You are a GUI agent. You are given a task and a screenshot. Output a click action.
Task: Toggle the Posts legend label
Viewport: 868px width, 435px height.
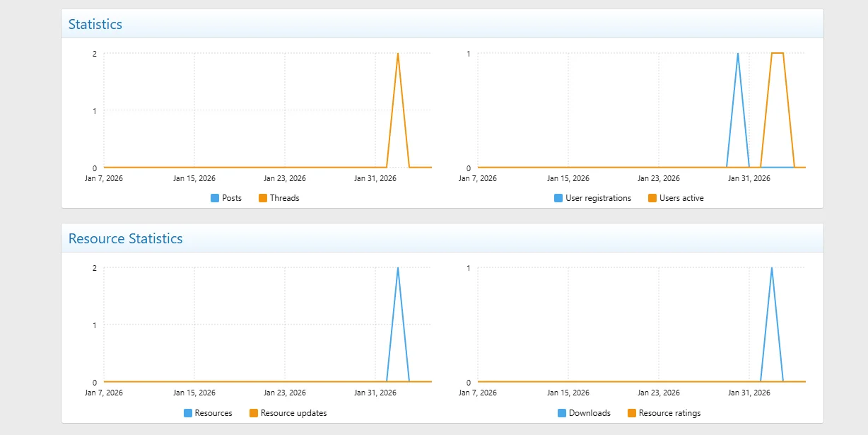click(x=232, y=198)
